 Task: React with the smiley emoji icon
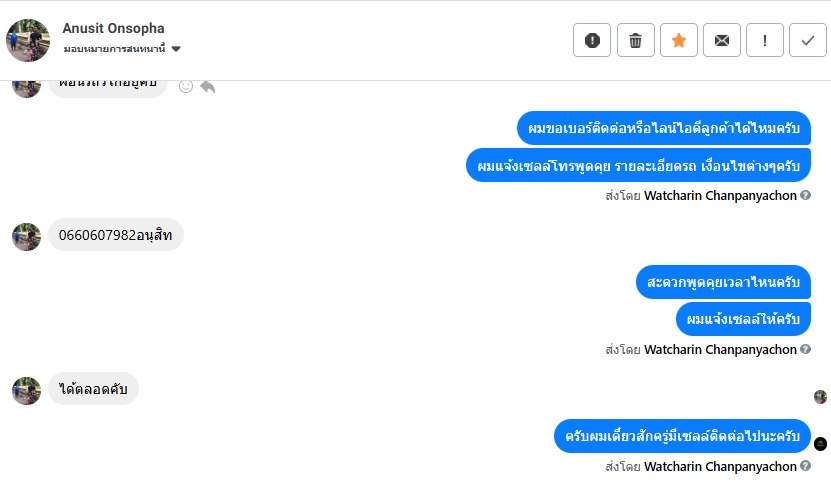[185, 87]
